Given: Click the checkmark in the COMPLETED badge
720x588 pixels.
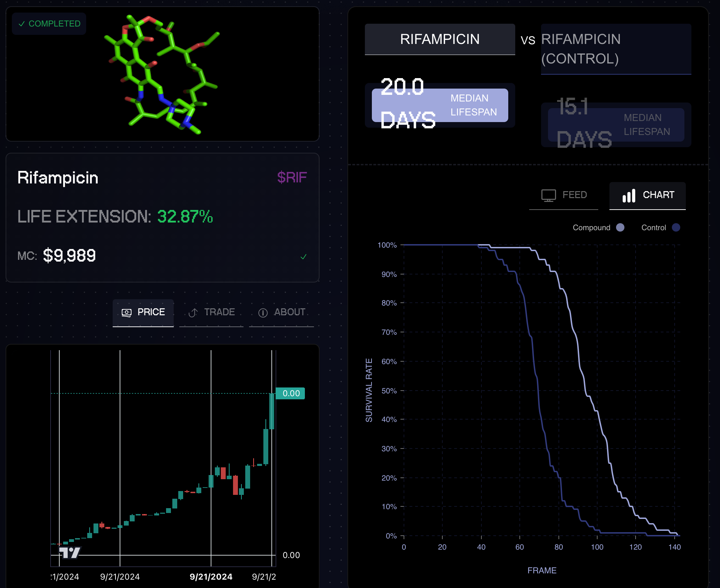Looking at the screenshot, I should [x=22, y=24].
